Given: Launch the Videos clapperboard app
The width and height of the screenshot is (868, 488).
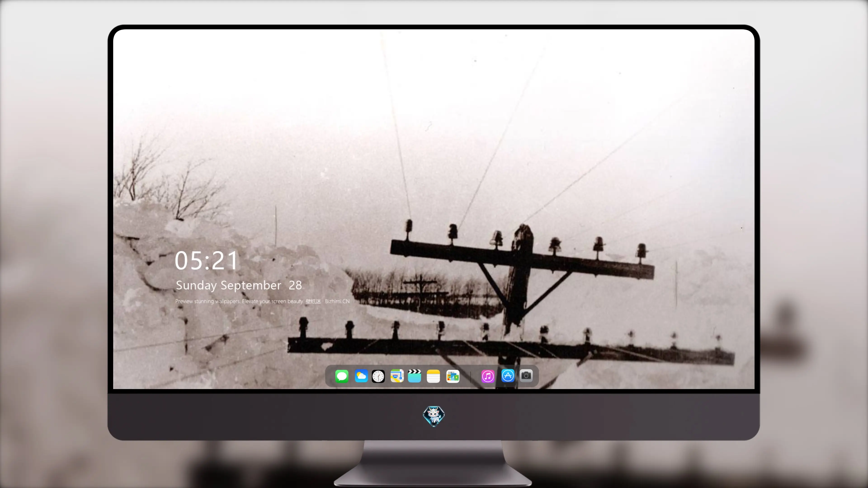Looking at the screenshot, I should [415, 376].
